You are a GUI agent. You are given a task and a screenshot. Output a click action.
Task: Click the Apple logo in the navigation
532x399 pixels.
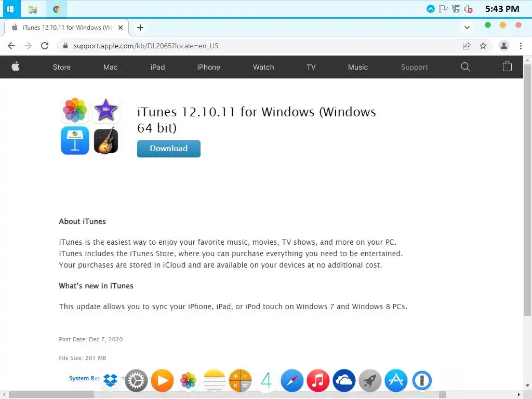(15, 66)
